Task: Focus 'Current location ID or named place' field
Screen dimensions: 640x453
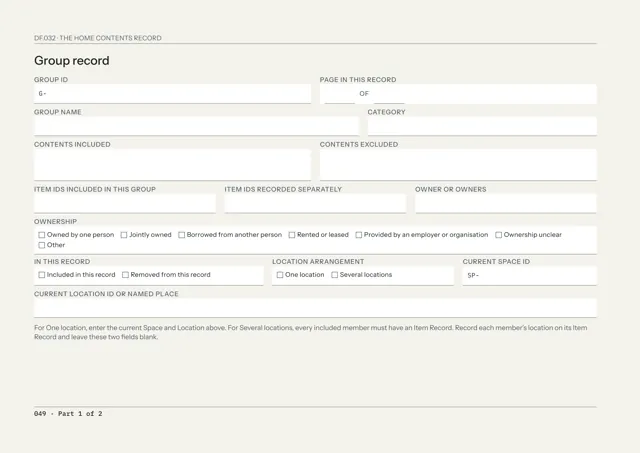Action: click(315, 308)
